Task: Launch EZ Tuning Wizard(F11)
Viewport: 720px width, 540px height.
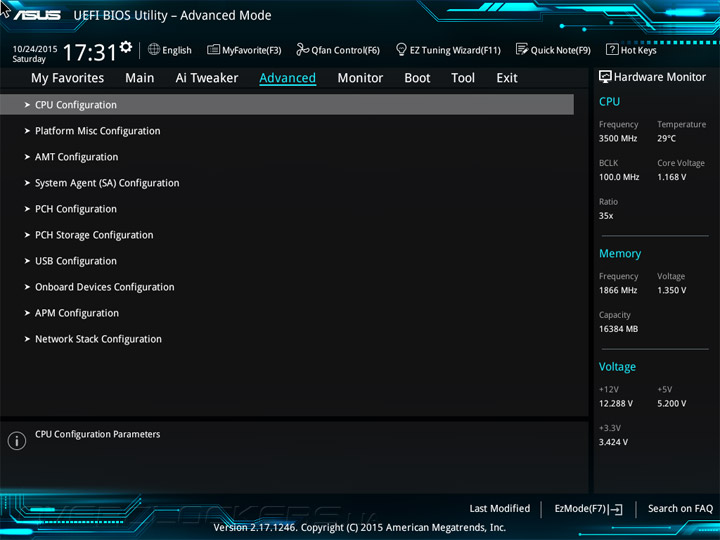Action: (448, 50)
